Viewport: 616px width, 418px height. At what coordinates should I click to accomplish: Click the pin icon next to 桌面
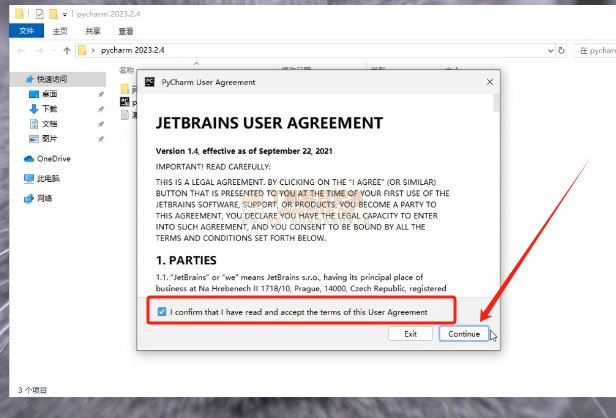101,94
